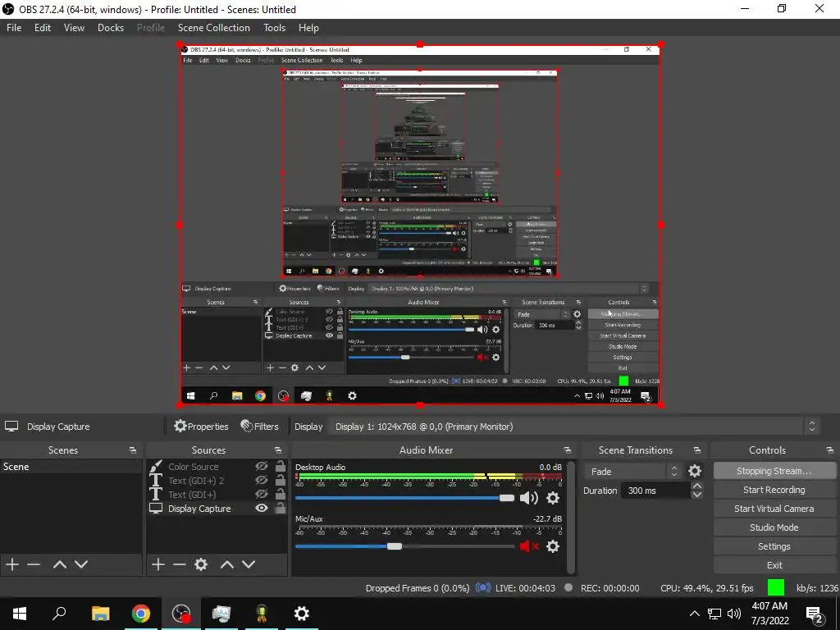Viewport: 840px width, 630px height.
Task: Add a new scene with plus icon
Action: 11,564
